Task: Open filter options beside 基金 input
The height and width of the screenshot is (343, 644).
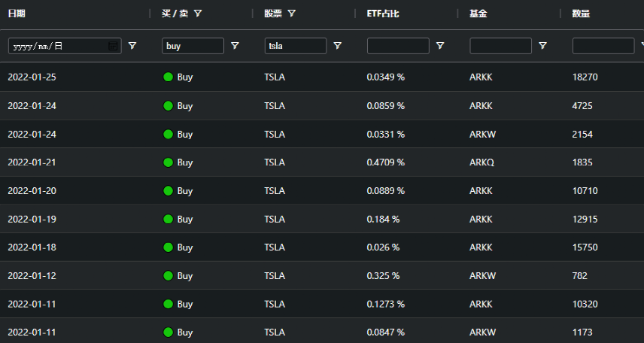Action: pyautogui.click(x=543, y=46)
